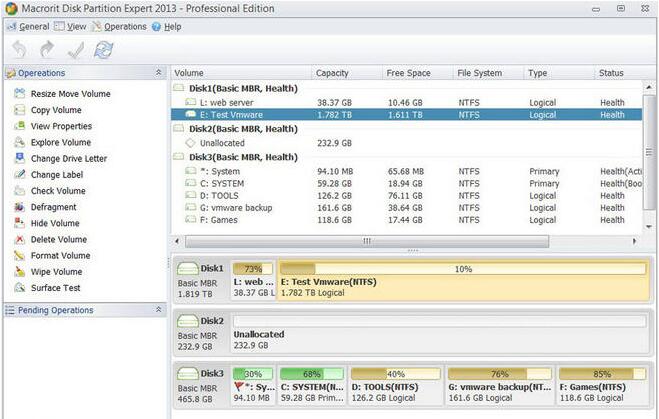Open the Operations menu
Viewport: 659px width, 419px height.
[125, 26]
